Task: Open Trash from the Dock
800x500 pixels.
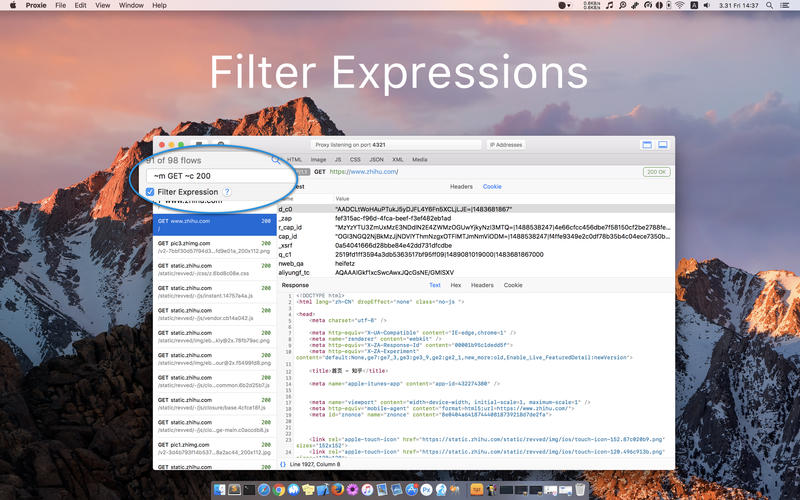Action: pos(580,490)
